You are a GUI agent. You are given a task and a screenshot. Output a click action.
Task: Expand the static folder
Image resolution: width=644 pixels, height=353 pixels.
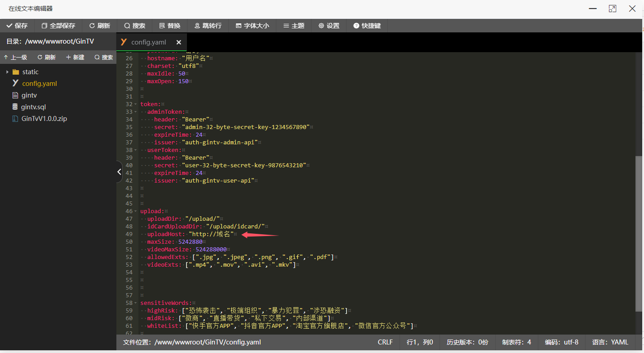(x=8, y=72)
